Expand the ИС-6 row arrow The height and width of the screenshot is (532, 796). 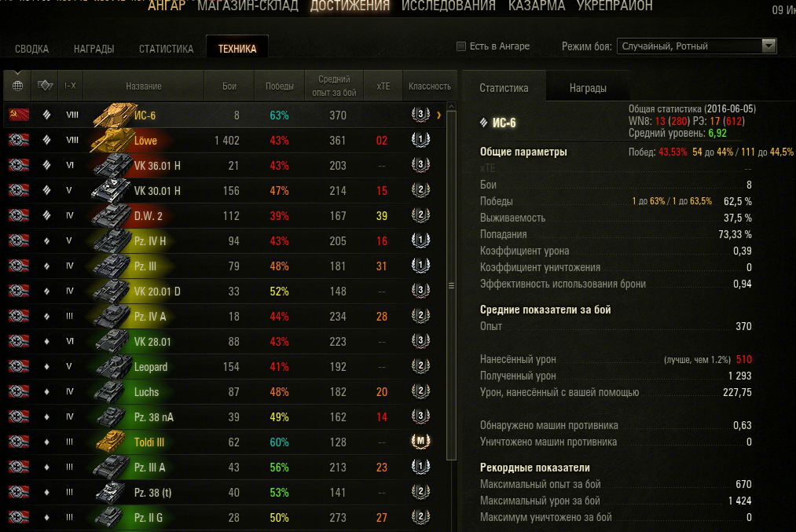438,116
